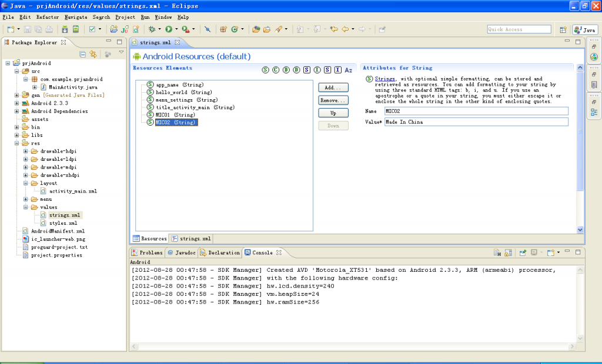Image resolution: width=602 pixels, height=364 pixels.
Task: Open the File menu
Action: click(x=8, y=17)
